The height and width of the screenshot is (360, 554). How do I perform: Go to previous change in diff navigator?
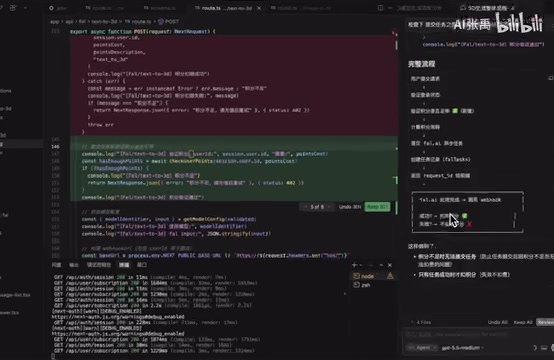tap(305, 207)
